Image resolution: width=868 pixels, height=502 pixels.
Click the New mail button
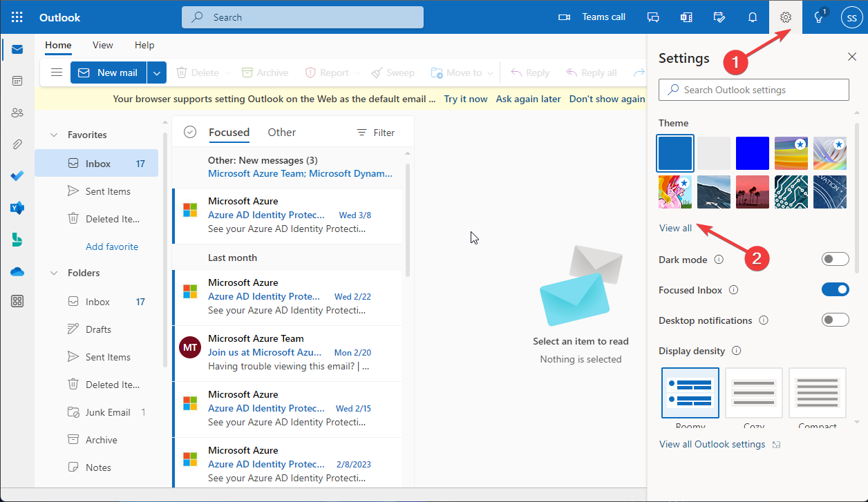pyautogui.click(x=108, y=73)
